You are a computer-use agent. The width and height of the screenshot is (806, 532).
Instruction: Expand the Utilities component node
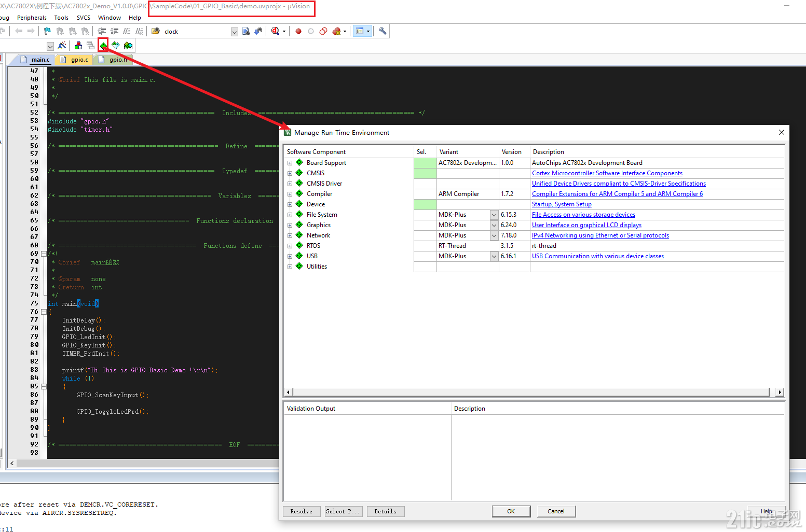290,267
